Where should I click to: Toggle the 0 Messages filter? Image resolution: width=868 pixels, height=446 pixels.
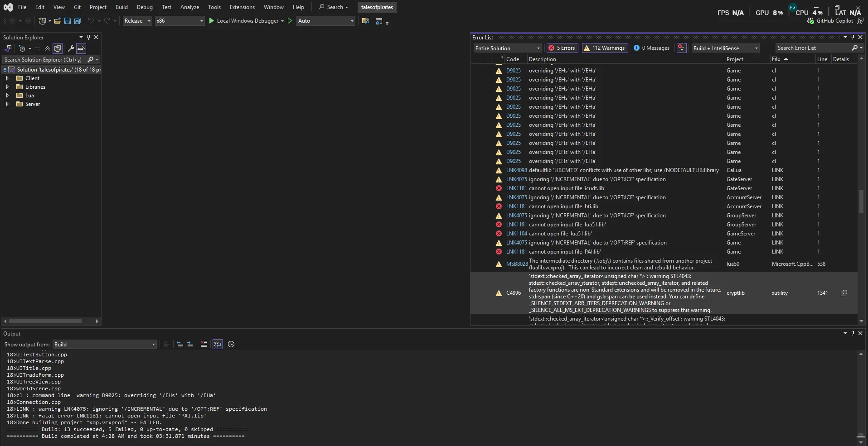[x=651, y=48]
